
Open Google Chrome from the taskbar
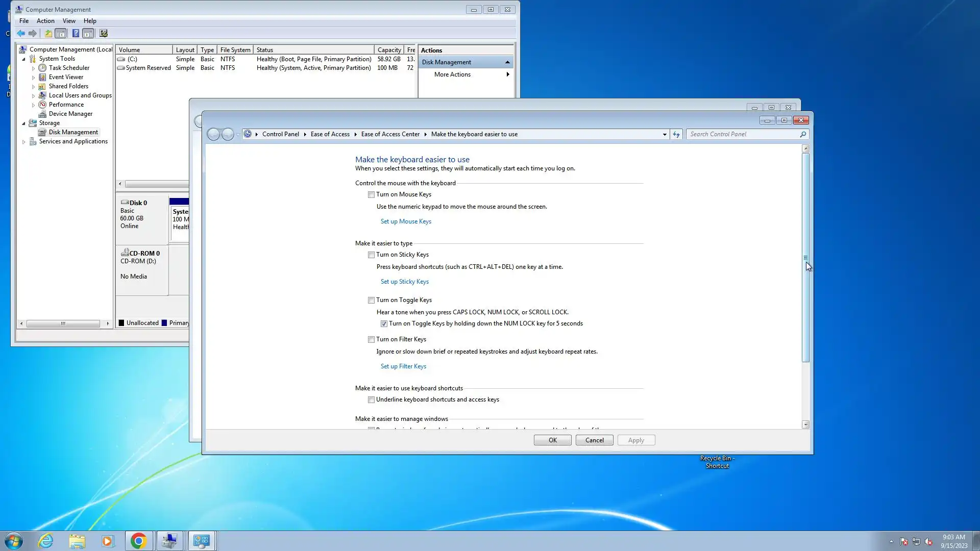[x=138, y=541]
